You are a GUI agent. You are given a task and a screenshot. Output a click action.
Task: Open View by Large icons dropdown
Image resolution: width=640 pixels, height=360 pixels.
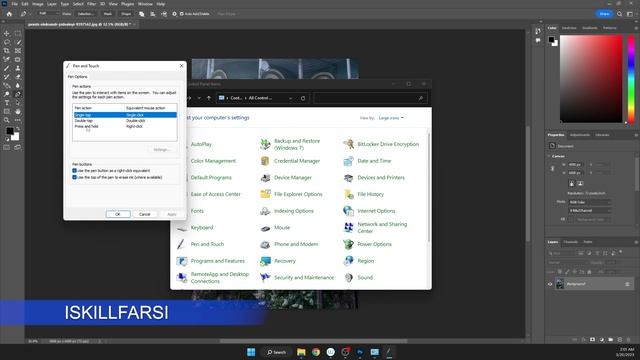[x=391, y=118]
